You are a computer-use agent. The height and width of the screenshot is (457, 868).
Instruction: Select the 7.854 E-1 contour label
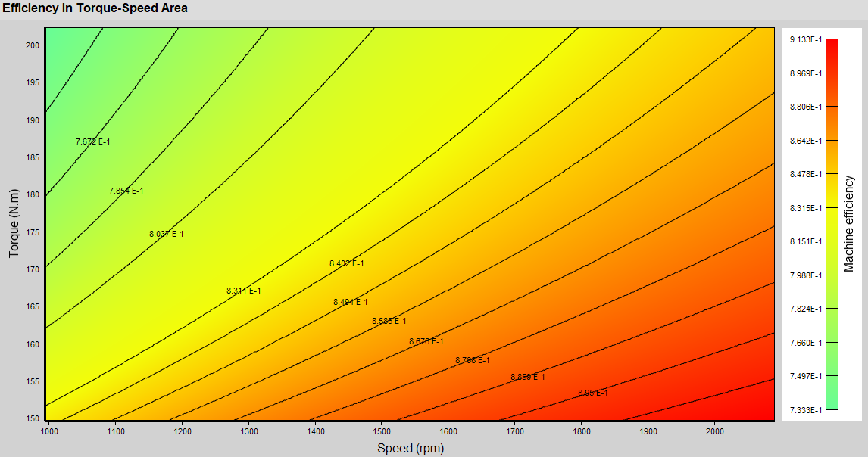[126, 191]
